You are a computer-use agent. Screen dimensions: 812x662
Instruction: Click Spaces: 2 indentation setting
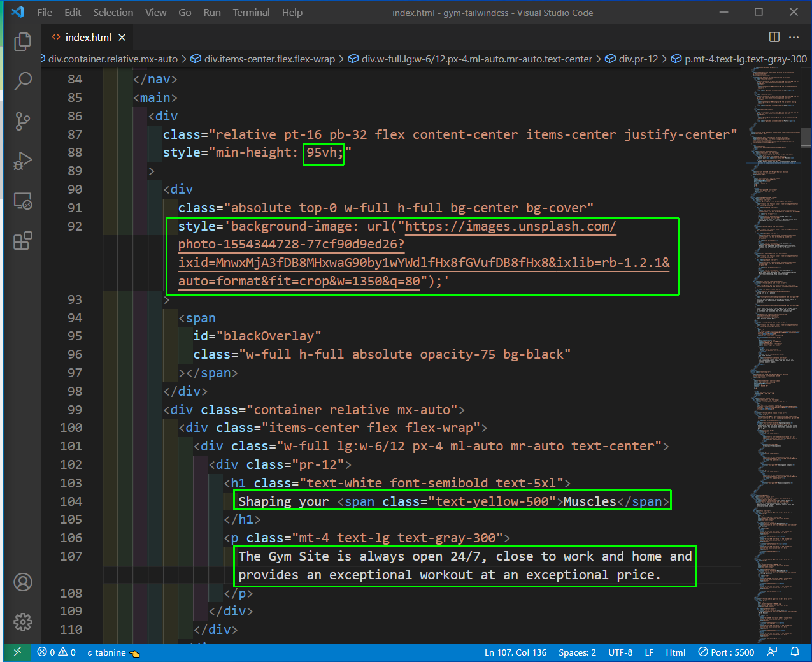tap(577, 652)
